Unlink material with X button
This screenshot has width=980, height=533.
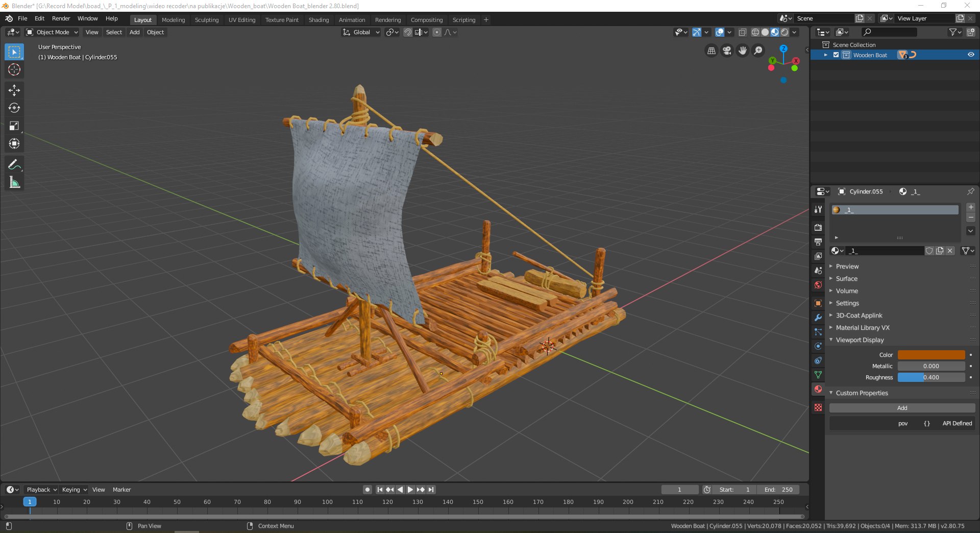tap(950, 251)
